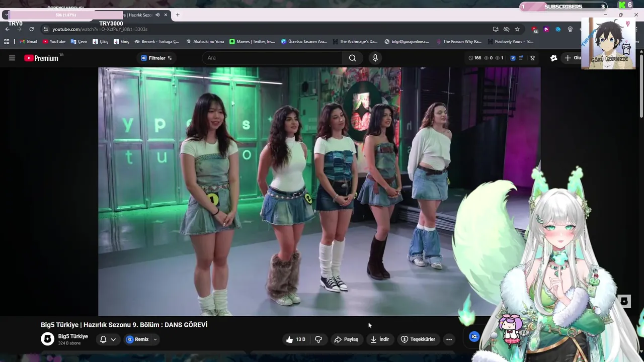Open the list icon with blue dot
Viewport: 644px width, 362px height.
click(521, 58)
